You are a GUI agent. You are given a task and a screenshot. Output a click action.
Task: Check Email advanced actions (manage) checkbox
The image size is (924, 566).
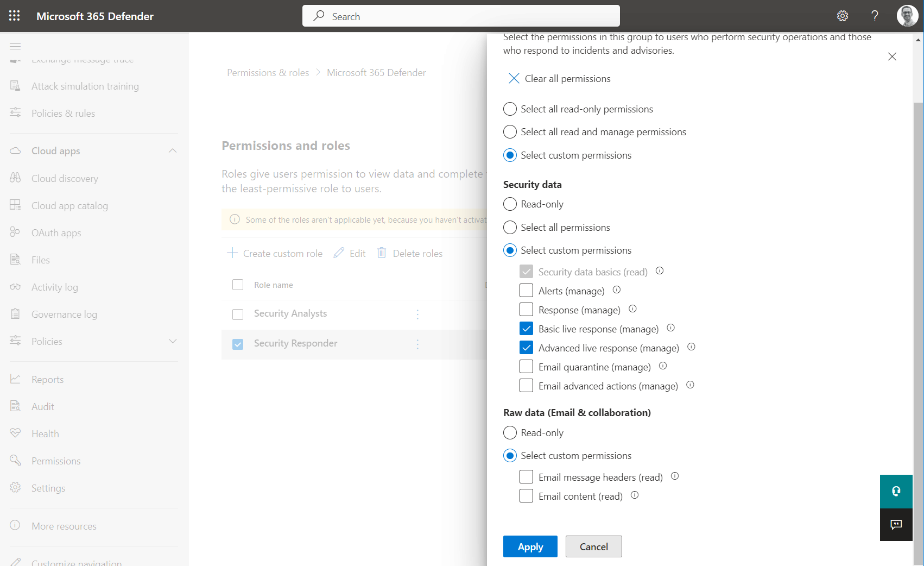526,386
